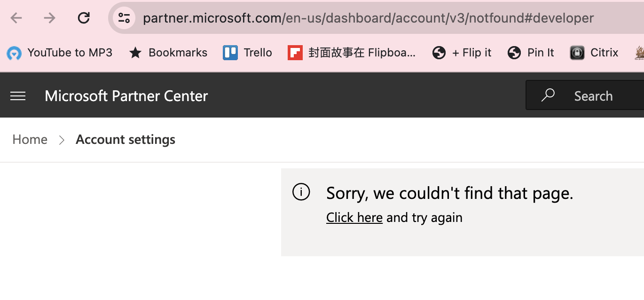Click the forward navigation arrow

[48, 17]
